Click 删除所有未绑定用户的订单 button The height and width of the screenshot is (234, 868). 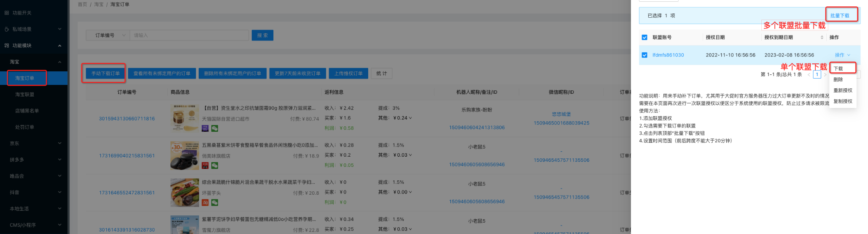(x=232, y=73)
